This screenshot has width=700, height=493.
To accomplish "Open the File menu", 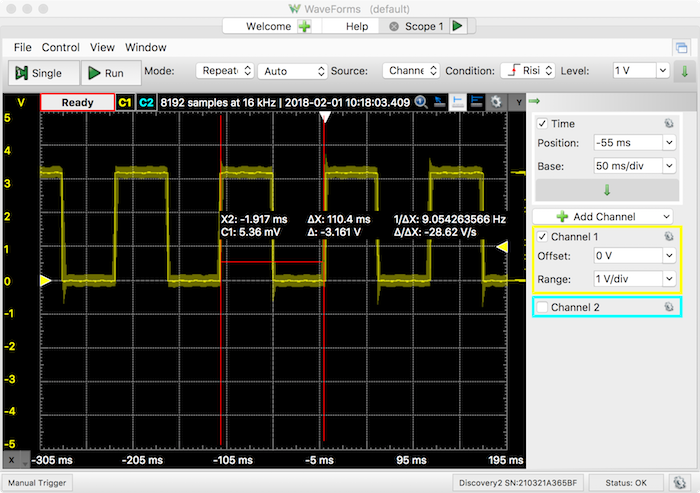I will [x=22, y=47].
